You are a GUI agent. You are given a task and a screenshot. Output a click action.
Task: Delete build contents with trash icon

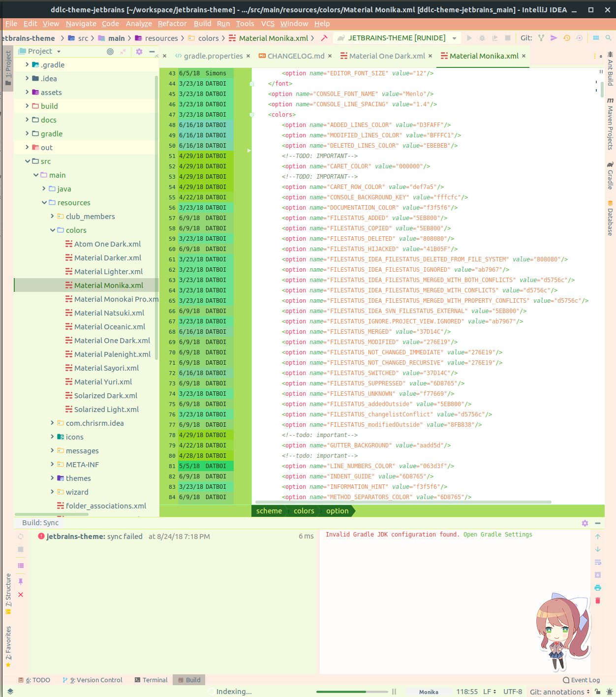point(597,600)
